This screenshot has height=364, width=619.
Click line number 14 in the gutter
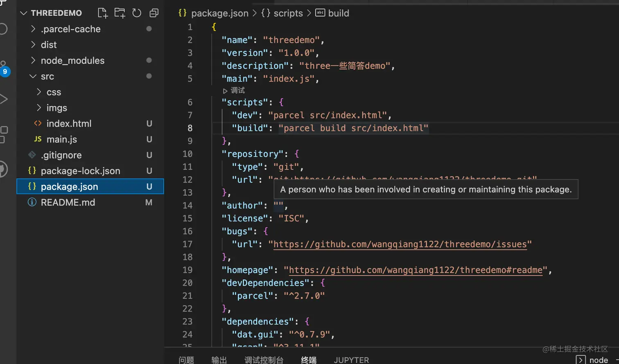[188, 206]
